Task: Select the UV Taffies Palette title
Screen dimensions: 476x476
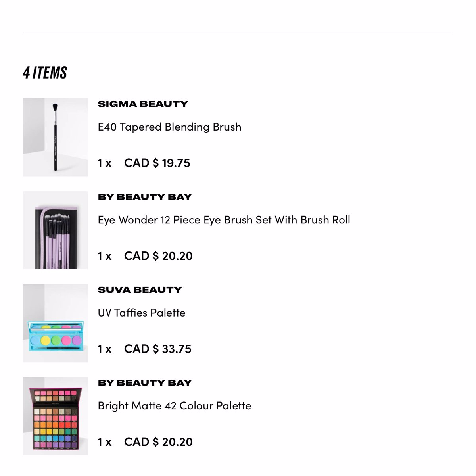Action: coord(142,313)
